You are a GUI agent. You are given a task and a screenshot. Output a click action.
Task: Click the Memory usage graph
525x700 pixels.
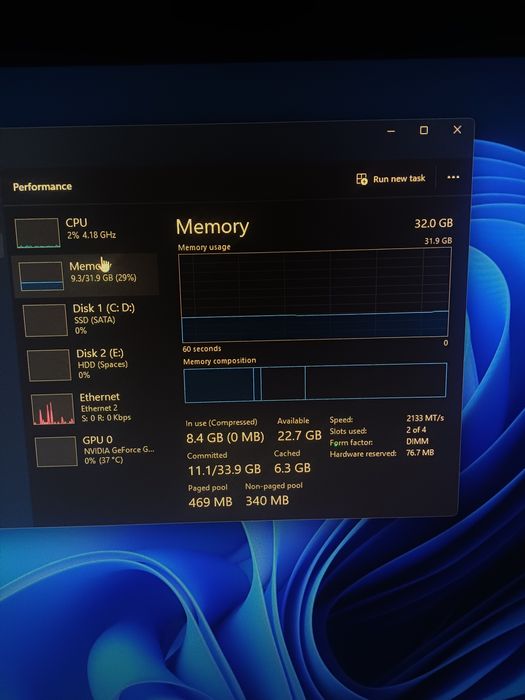(x=315, y=293)
